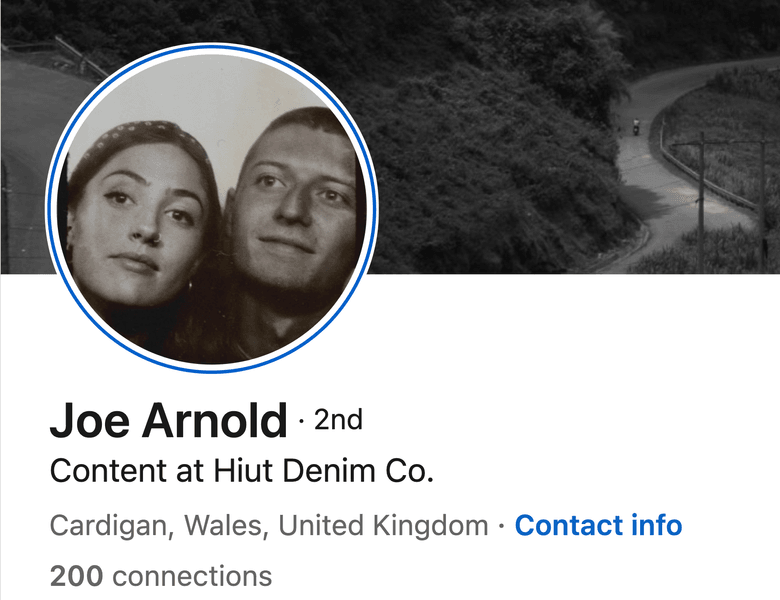Click 'Hiut Denim Co.' in the headline

coord(324,471)
